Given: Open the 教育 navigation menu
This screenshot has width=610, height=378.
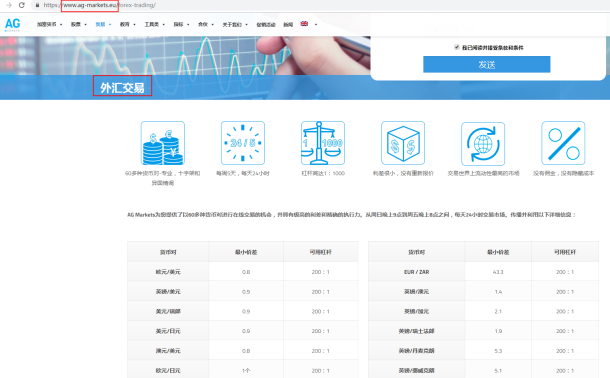Looking at the screenshot, I should click(x=124, y=24).
